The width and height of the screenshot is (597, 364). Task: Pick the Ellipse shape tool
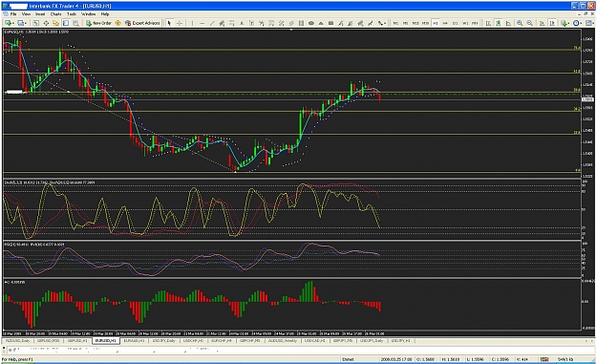[311, 23]
